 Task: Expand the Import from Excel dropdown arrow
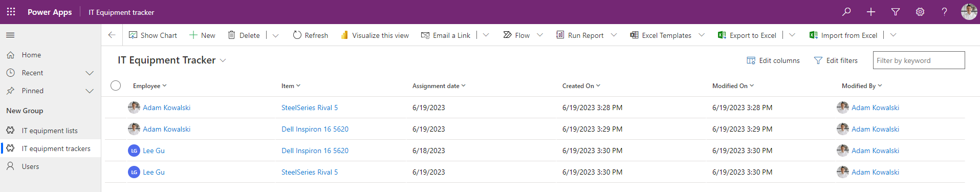(x=894, y=35)
